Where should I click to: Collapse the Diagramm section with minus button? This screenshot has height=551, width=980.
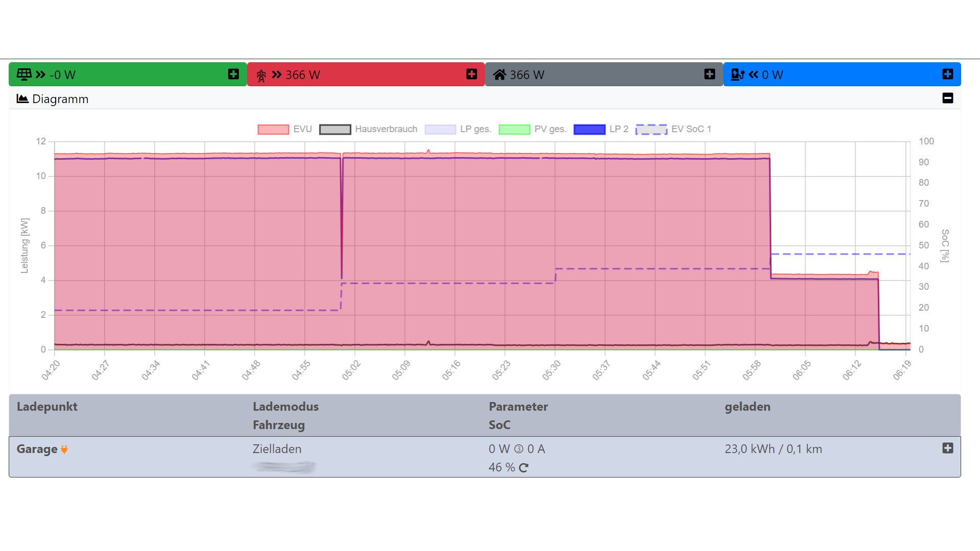tap(948, 98)
